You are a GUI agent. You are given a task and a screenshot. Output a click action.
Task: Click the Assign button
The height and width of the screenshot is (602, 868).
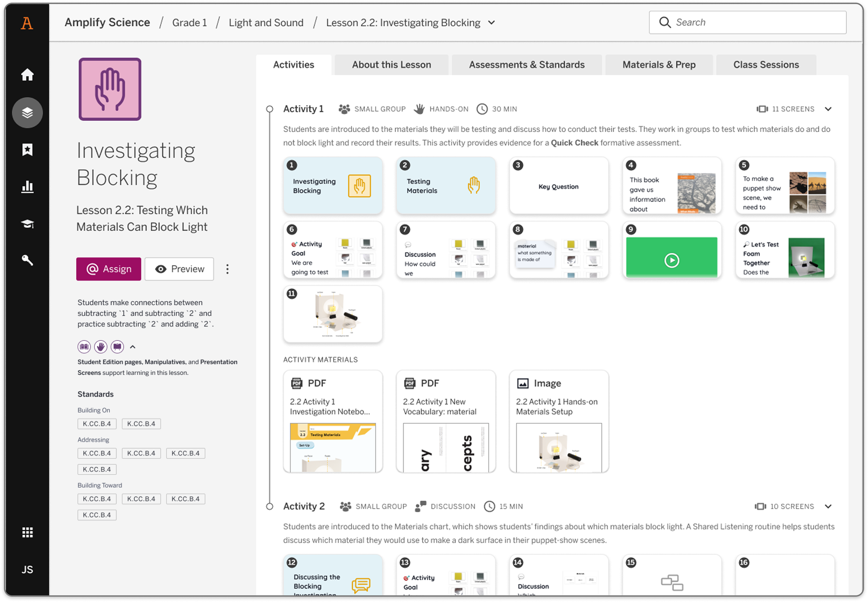[109, 269]
